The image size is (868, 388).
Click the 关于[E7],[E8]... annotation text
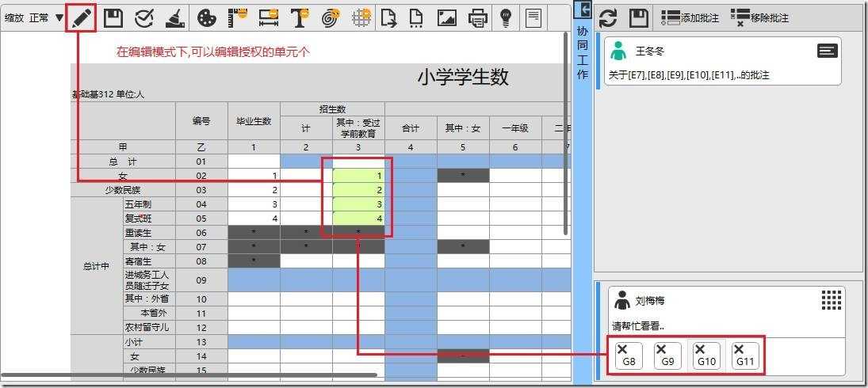(689, 75)
